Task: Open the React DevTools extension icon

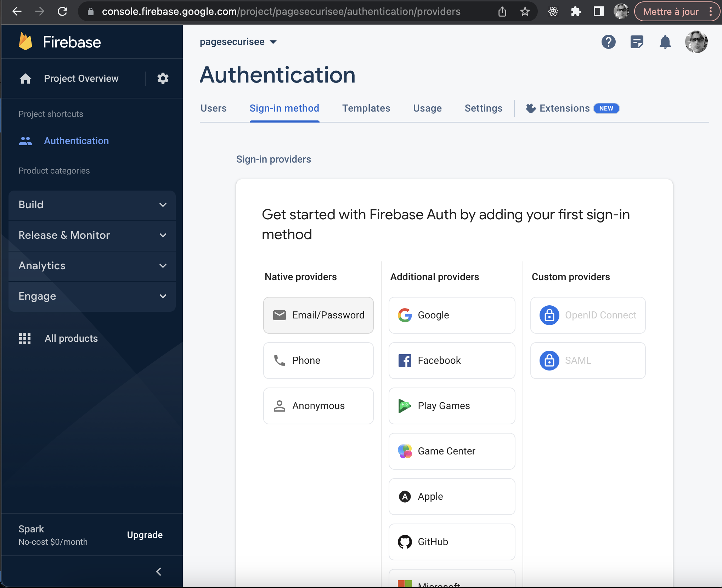Action: (553, 11)
